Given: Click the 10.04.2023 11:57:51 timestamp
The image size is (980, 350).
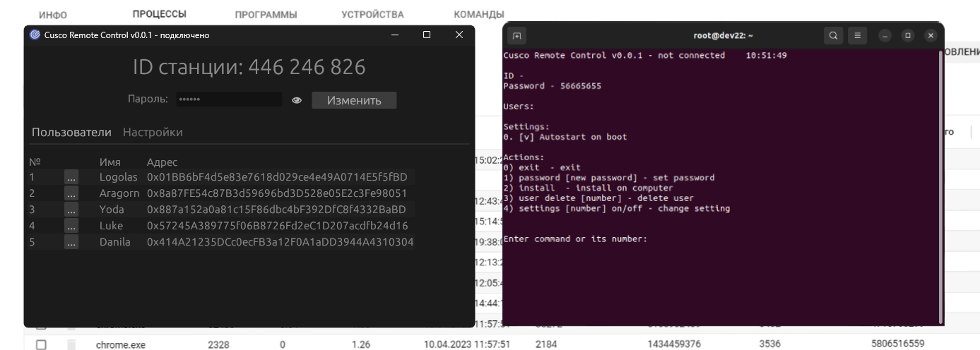Looking at the screenshot, I should [x=467, y=346].
